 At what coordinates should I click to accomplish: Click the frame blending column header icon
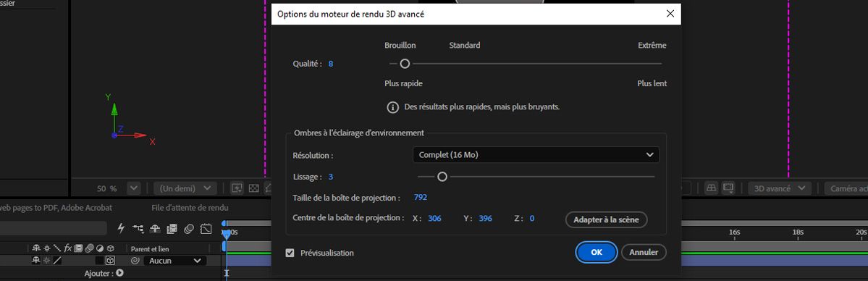click(x=78, y=248)
